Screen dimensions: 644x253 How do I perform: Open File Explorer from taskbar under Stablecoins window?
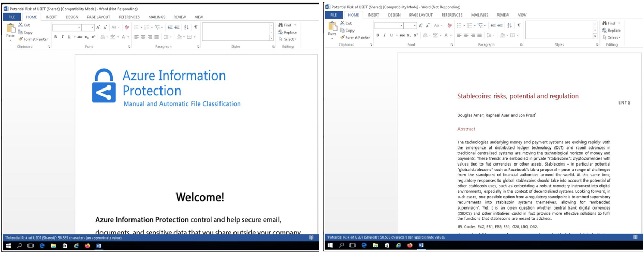(375, 245)
